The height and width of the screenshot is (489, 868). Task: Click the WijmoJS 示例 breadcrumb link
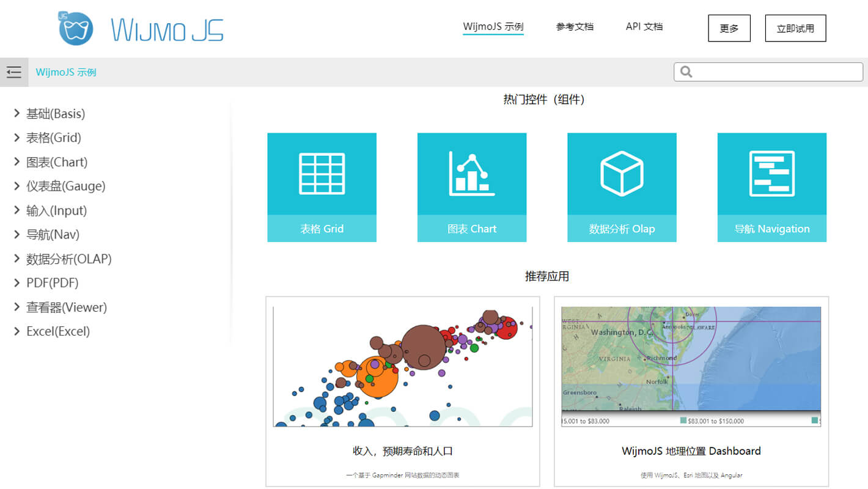coord(66,72)
